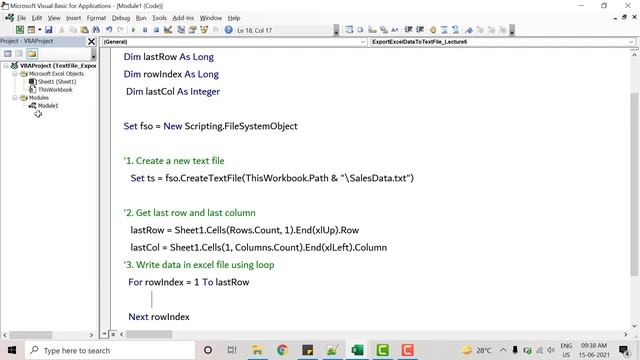Screen dimensions: 640x360
Task: Click the Full Module View button
Action: [x=113, y=334]
